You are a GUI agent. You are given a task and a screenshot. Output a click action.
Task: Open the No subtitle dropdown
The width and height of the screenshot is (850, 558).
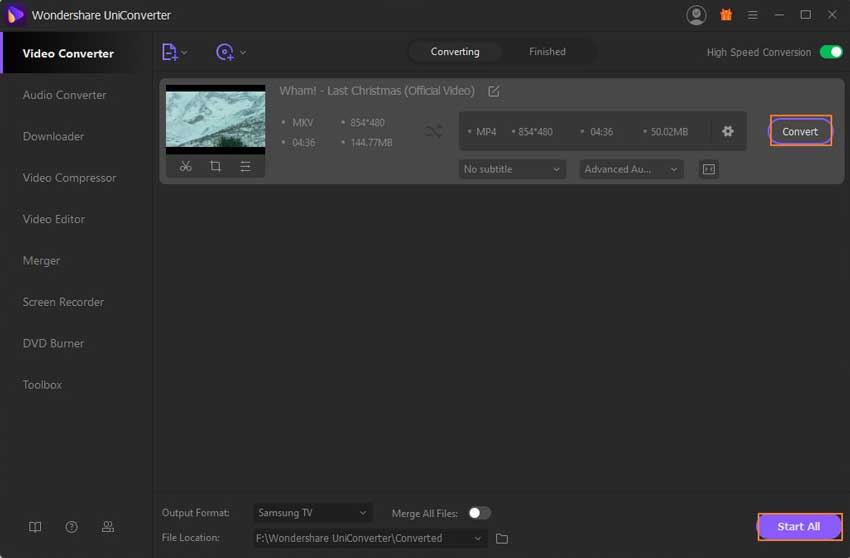[x=512, y=169]
